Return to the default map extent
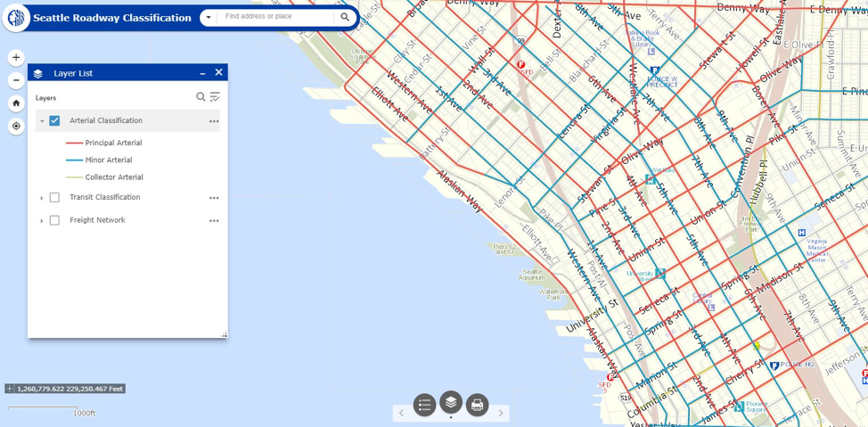 (x=16, y=103)
